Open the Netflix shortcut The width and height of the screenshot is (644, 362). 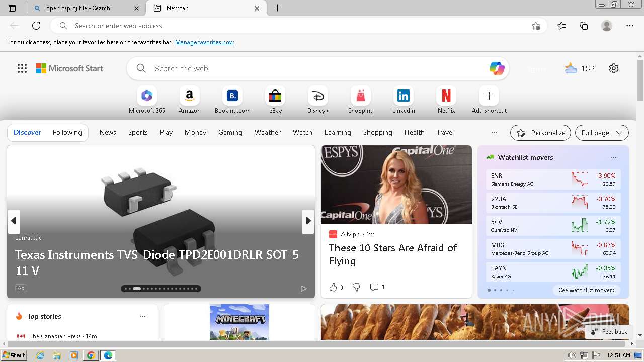tap(446, 100)
